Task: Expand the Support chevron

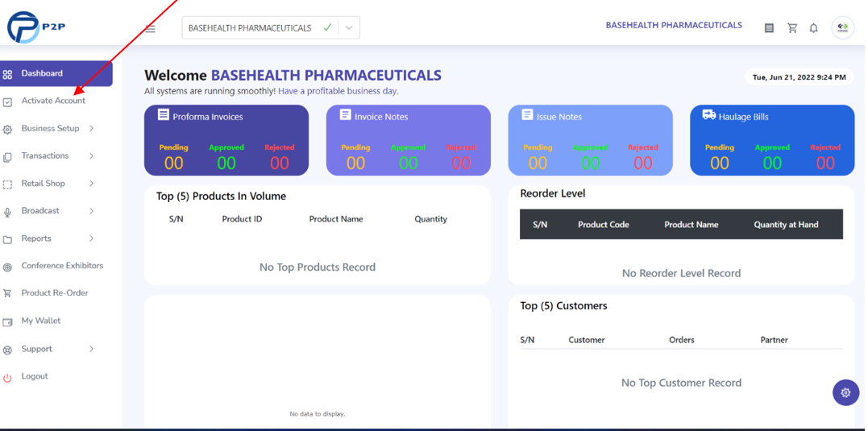Action: [x=91, y=349]
